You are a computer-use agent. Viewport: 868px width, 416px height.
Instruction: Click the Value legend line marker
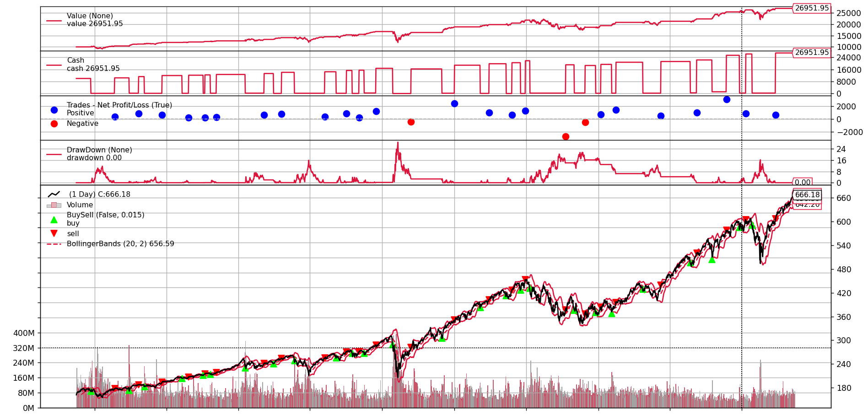click(x=54, y=21)
